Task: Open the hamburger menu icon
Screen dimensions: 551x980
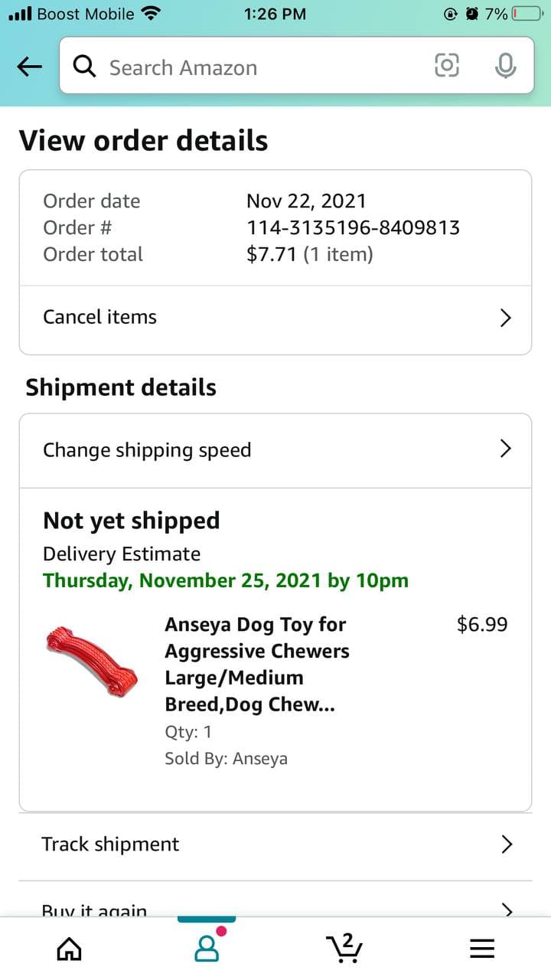Action: 482,949
